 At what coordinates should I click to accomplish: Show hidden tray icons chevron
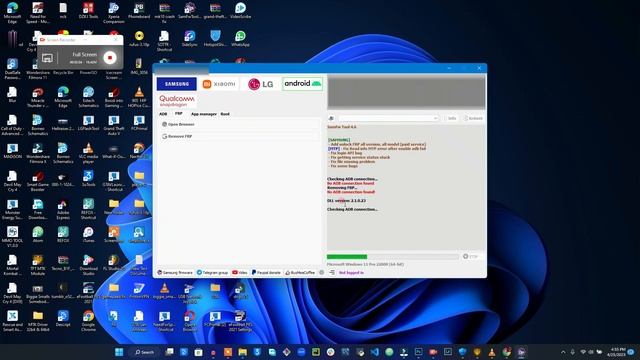click(563, 352)
